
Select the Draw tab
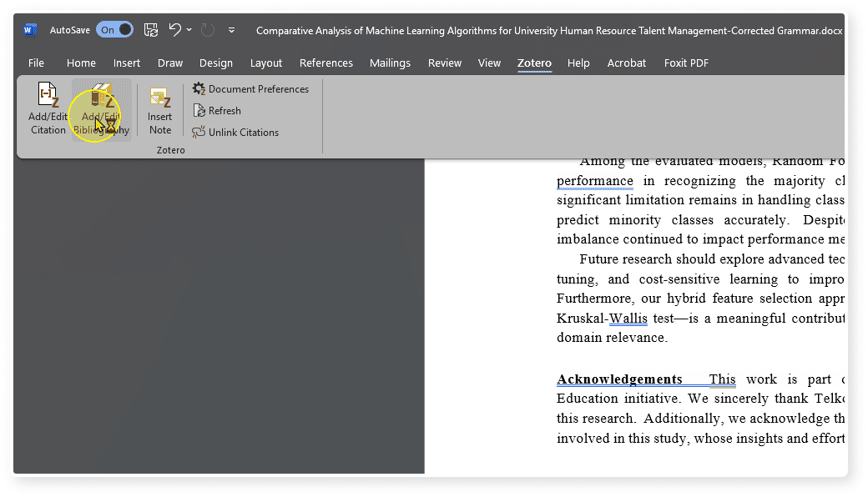coord(170,63)
